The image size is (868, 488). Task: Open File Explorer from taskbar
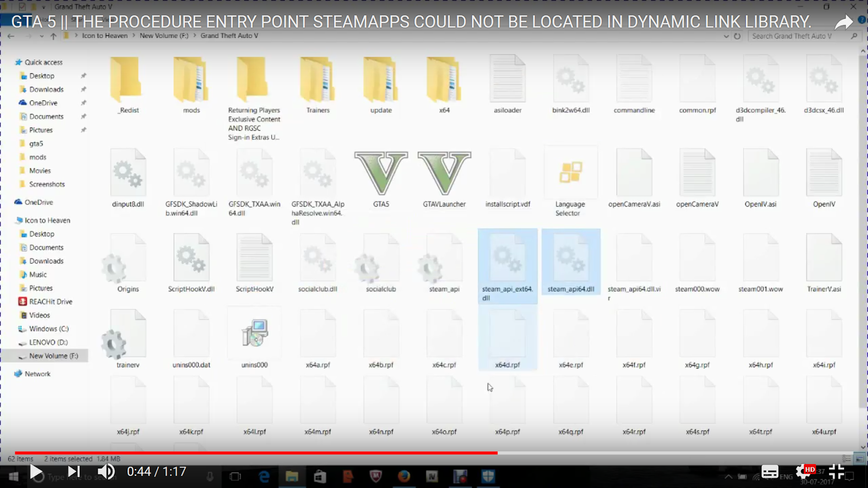tap(292, 477)
